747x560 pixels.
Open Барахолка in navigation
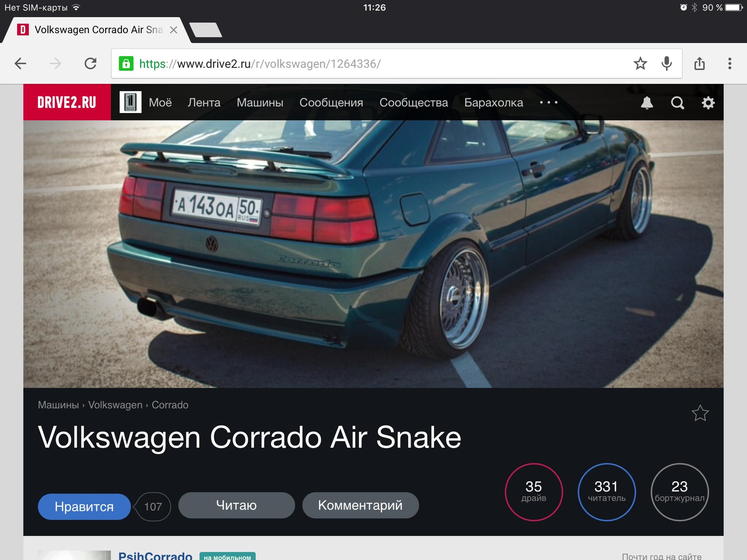493,103
